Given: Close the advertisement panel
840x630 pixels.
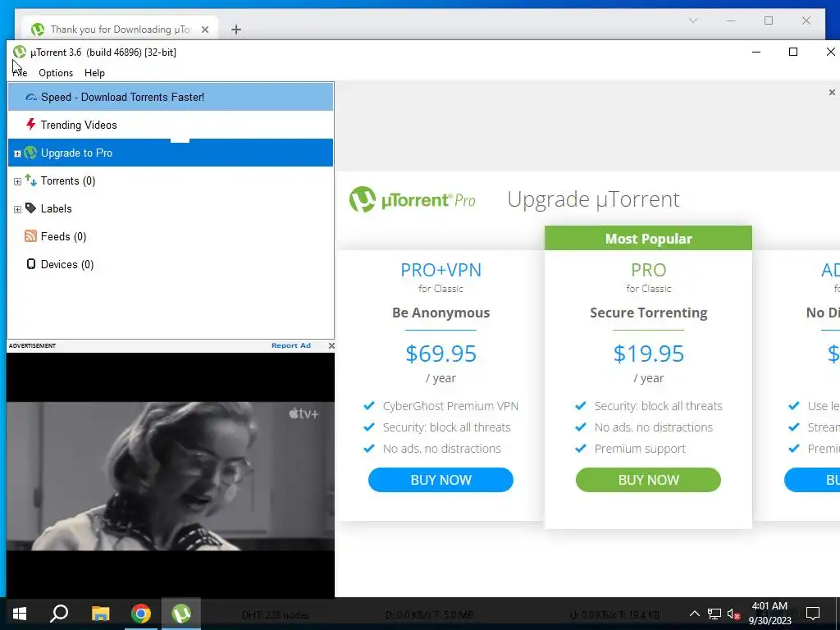Looking at the screenshot, I should [x=331, y=345].
